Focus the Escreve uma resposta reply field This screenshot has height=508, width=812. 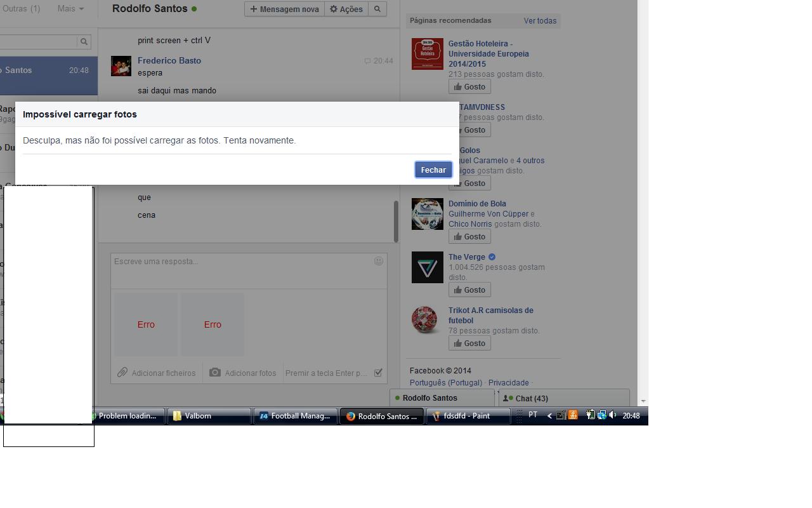(x=249, y=271)
